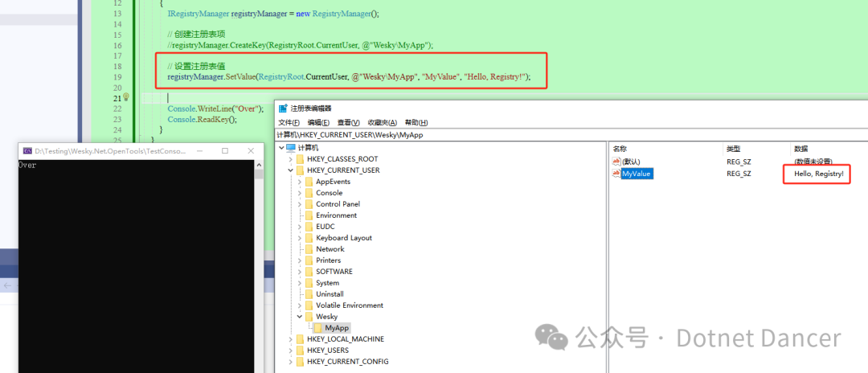Click the MyApp folder icon
This screenshot has height=373, width=868.
point(318,328)
